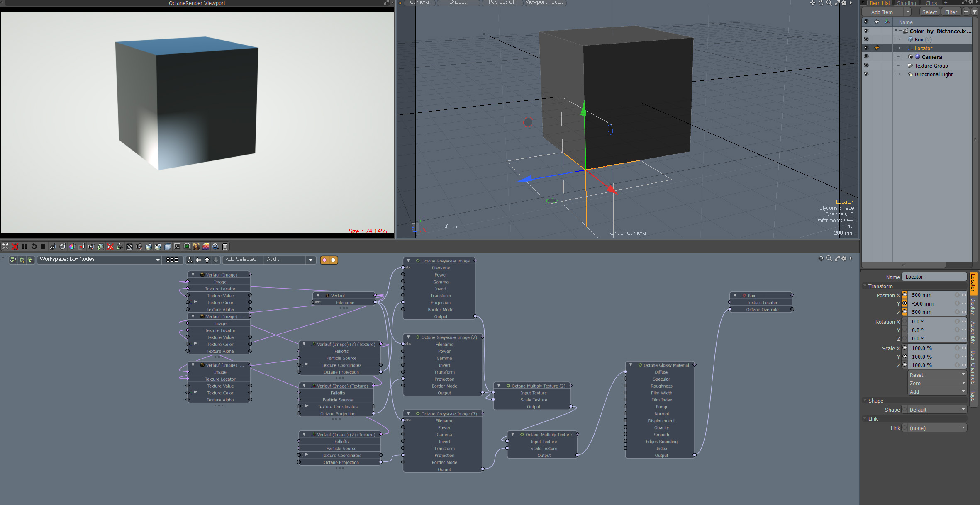Toggle visibility of the Camera item
980x505 pixels.
click(x=866, y=57)
